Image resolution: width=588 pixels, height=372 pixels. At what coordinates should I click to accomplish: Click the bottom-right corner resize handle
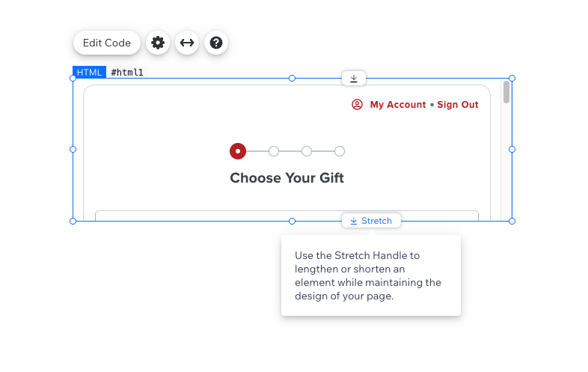[512, 221]
